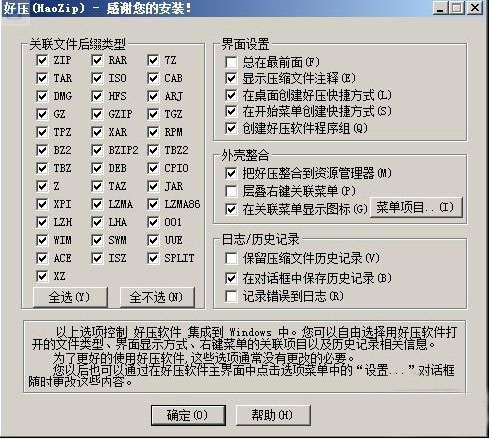
Task: Toggle the LZH file association
Action: (42, 222)
